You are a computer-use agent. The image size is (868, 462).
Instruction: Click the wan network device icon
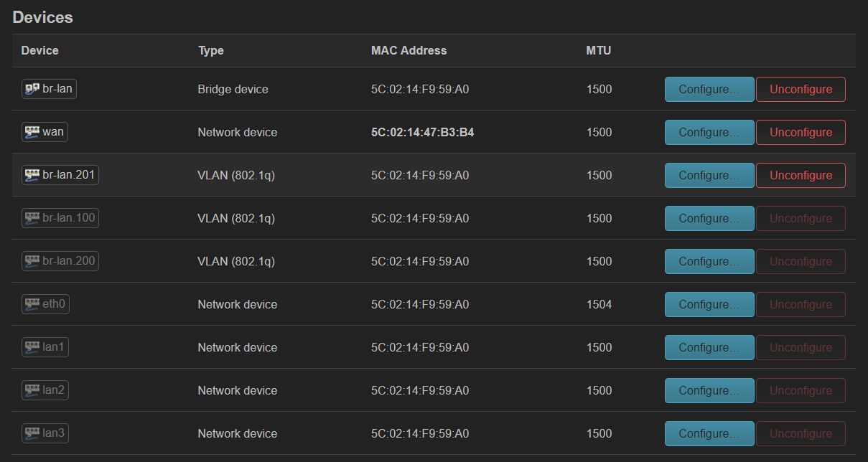coord(32,132)
